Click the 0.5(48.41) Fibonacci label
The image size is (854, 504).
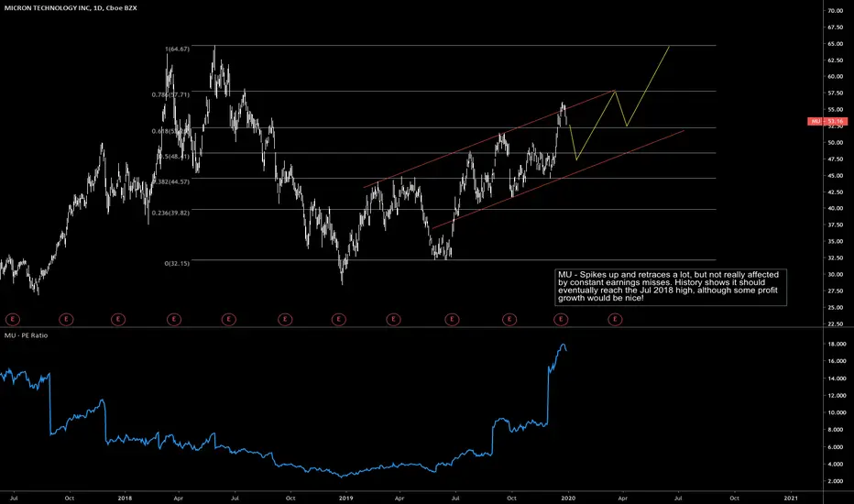coord(174,157)
